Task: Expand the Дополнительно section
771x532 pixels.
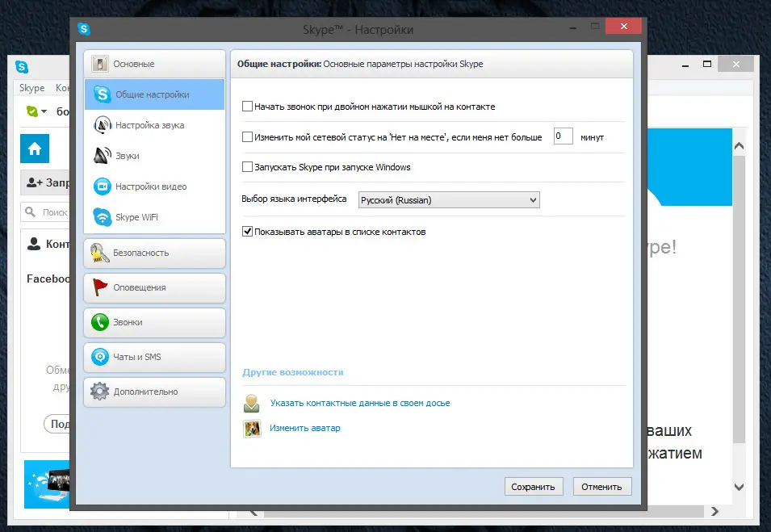Action: [154, 392]
